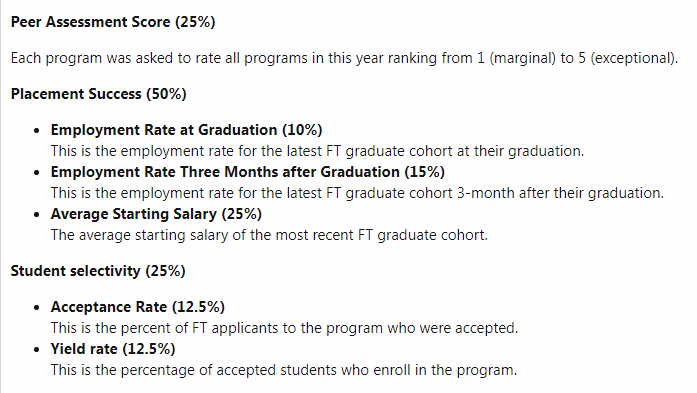Click Yield rate (12.5%) bullet title

point(113,349)
